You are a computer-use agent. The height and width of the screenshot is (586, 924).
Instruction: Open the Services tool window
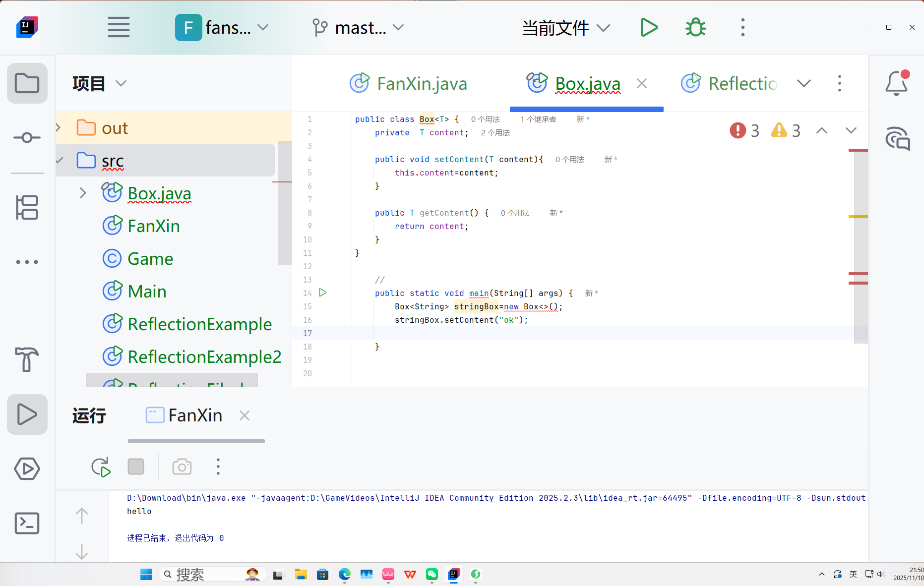[27, 469]
